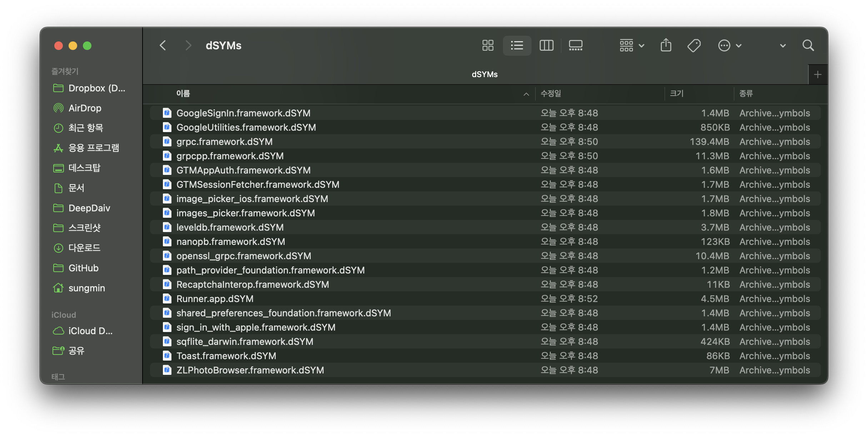
Task: Open sungmin home folder in sidebar
Action: pos(86,288)
